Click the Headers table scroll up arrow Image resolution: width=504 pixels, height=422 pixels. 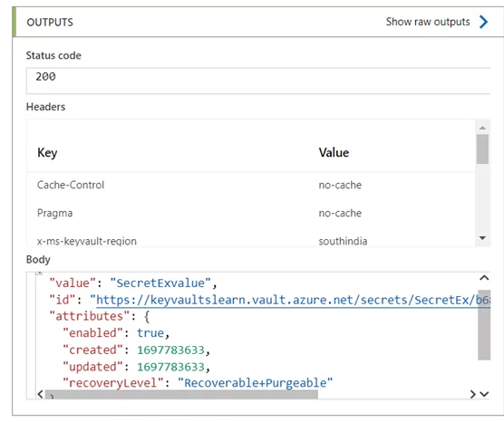point(482,128)
